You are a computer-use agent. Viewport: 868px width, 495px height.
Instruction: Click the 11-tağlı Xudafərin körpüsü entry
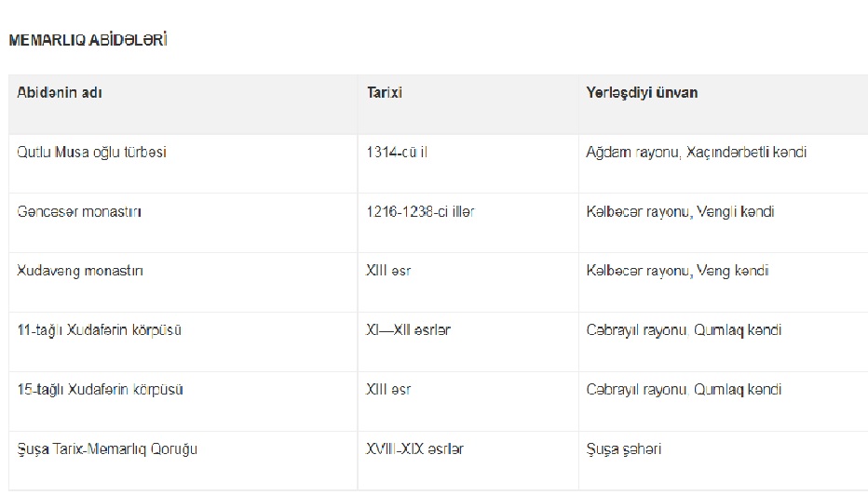pyautogui.click(x=99, y=330)
